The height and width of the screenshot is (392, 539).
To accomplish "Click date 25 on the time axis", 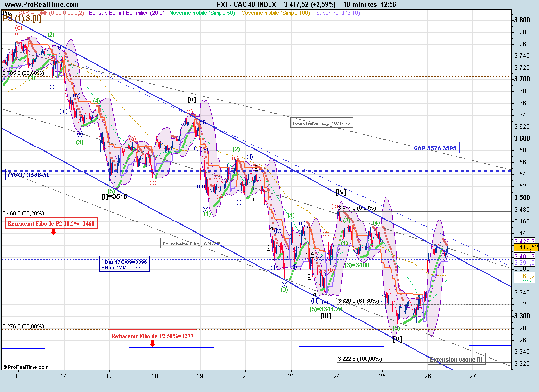I will [x=382, y=376].
